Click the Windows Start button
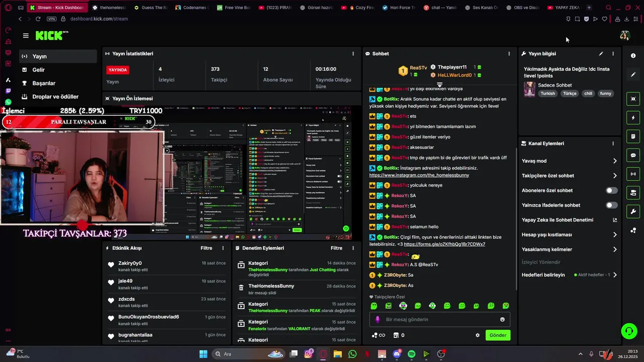The width and height of the screenshot is (644, 362). (x=203, y=354)
